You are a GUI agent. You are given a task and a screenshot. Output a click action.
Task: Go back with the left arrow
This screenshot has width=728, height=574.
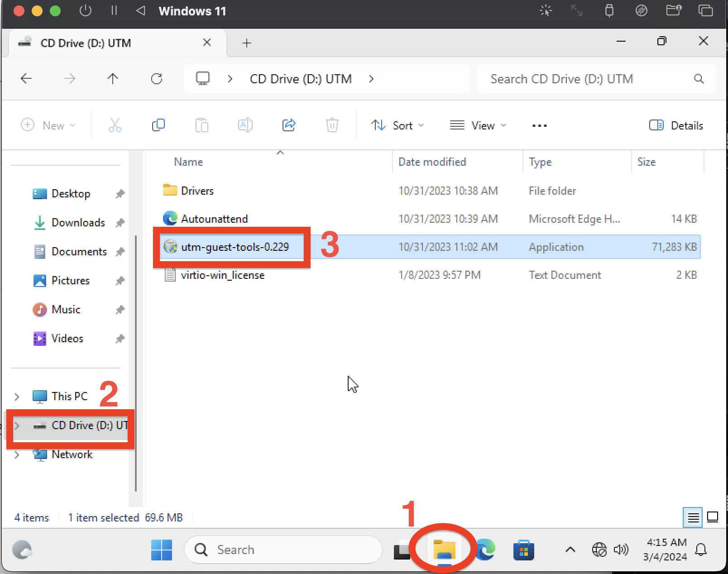point(26,79)
